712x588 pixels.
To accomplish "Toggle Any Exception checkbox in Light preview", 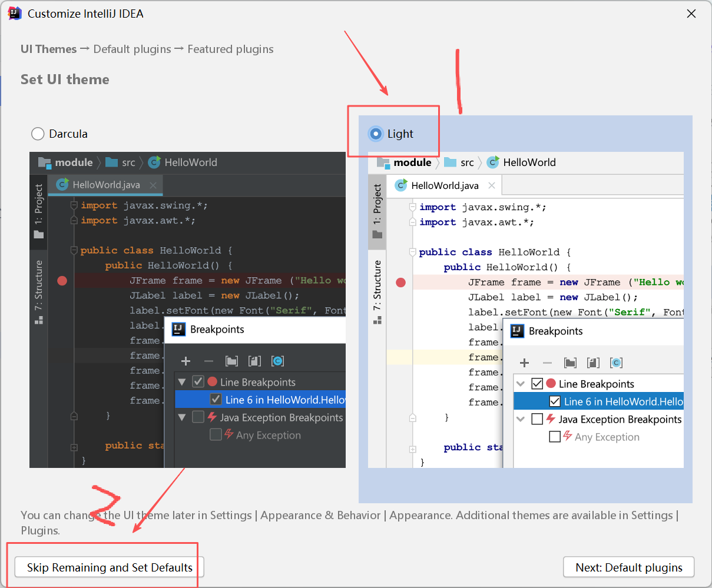I will [555, 437].
